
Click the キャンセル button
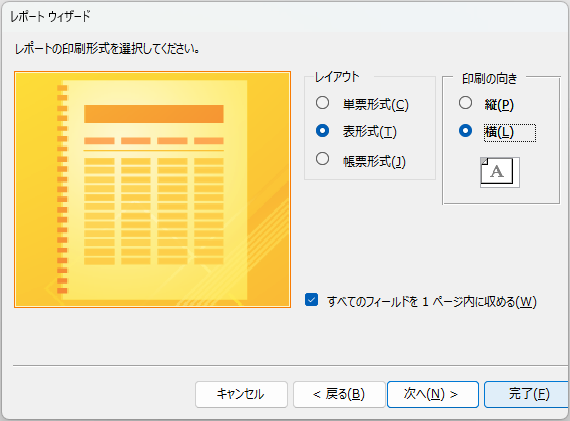[x=241, y=394]
